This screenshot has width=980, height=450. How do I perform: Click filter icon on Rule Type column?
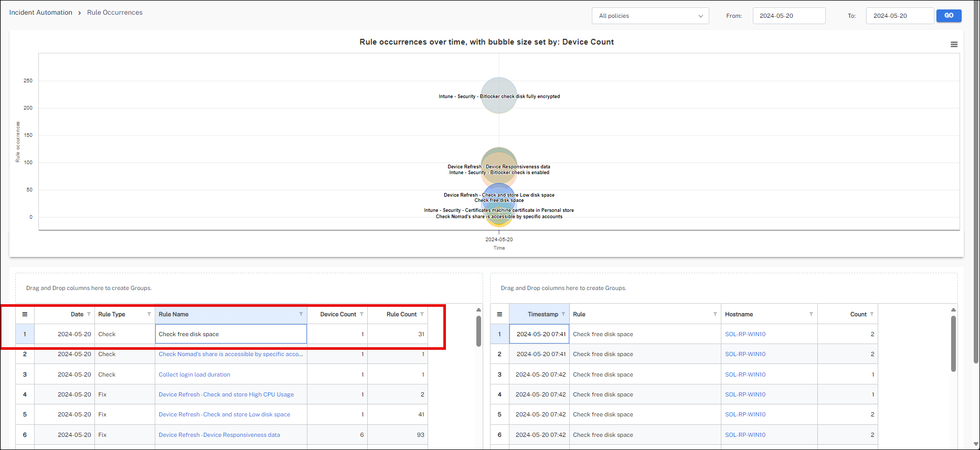tap(149, 314)
